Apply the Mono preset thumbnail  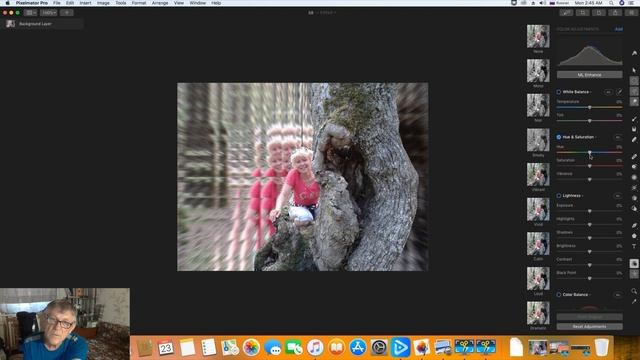click(x=538, y=71)
